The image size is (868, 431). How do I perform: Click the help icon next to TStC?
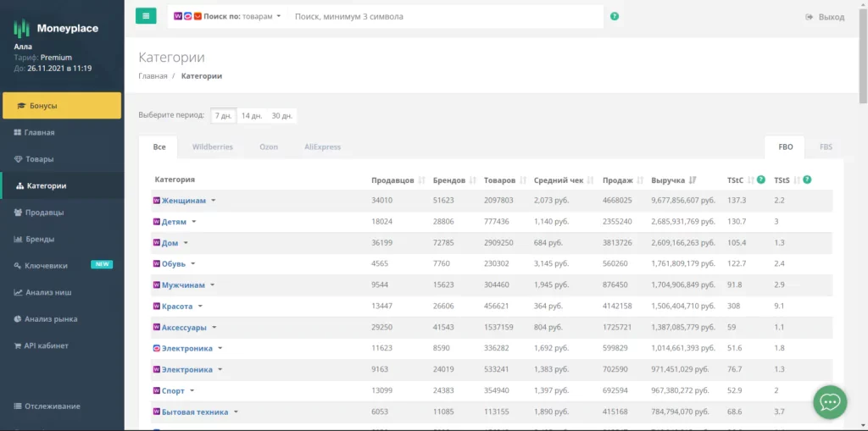click(761, 180)
